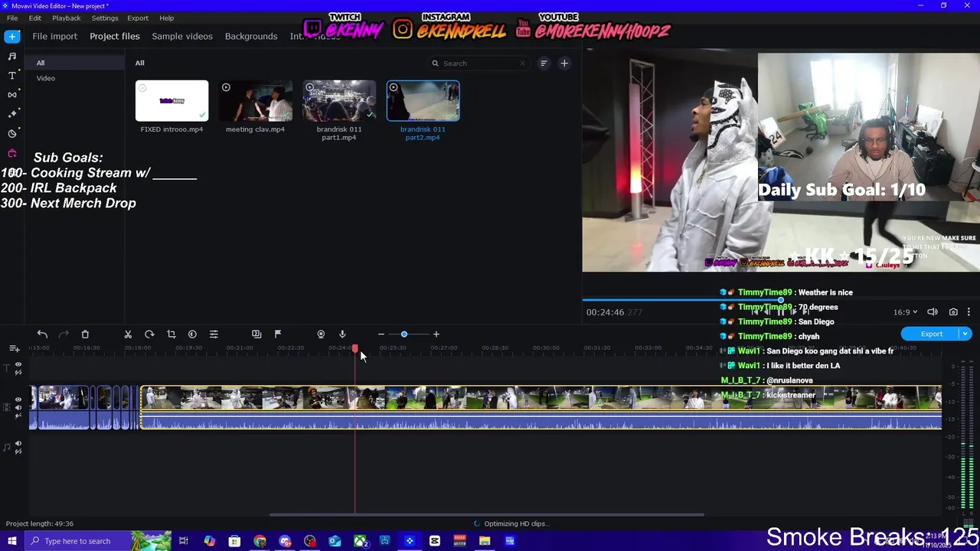Open the Sounds music note panel
980x551 pixels.
click(x=12, y=56)
